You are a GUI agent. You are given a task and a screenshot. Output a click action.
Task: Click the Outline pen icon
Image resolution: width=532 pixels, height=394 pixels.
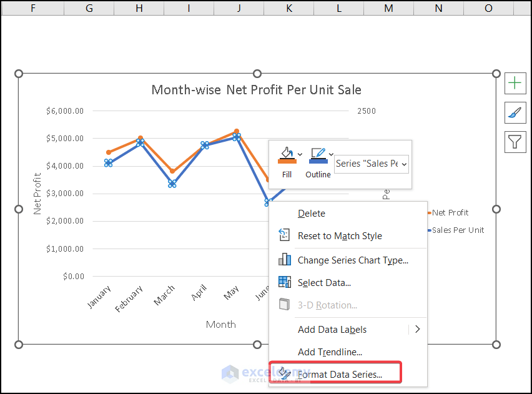317,154
